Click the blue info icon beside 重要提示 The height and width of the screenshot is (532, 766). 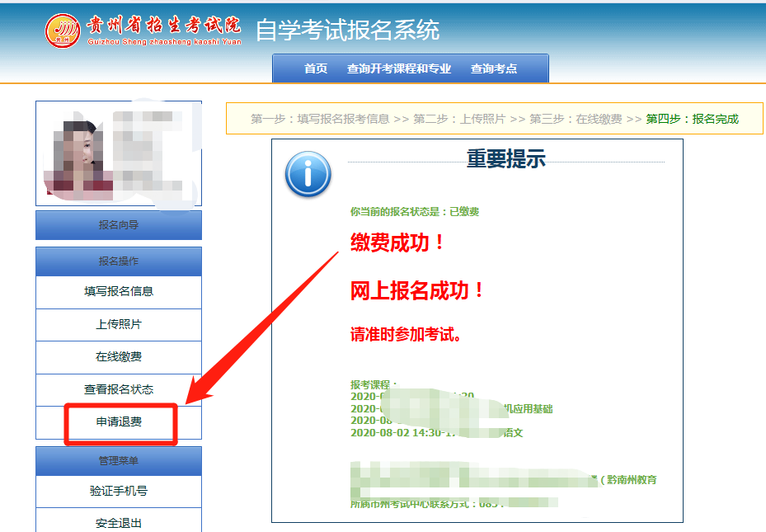308,174
